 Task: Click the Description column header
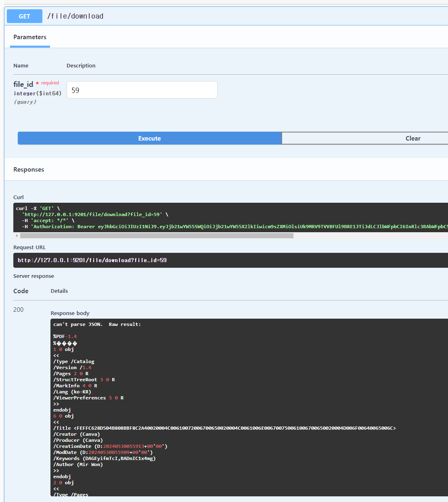pyautogui.click(x=81, y=65)
